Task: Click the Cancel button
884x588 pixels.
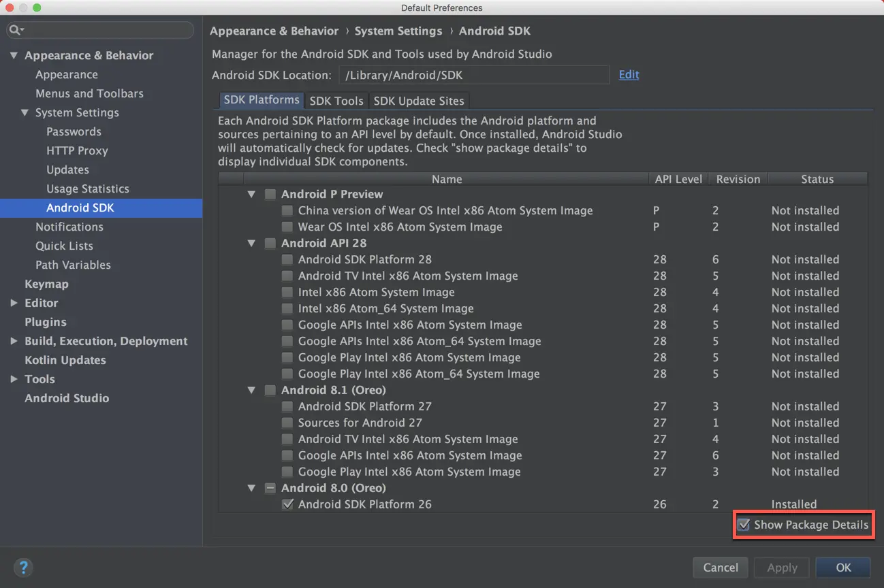Action: click(721, 567)
